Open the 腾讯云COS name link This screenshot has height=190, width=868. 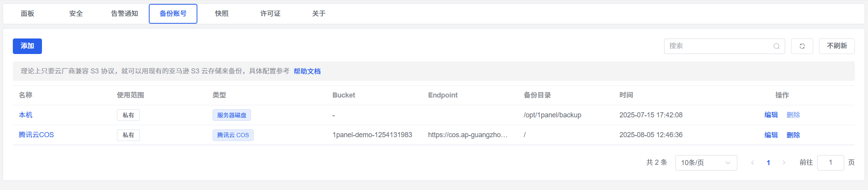click(x=36, y=135)
